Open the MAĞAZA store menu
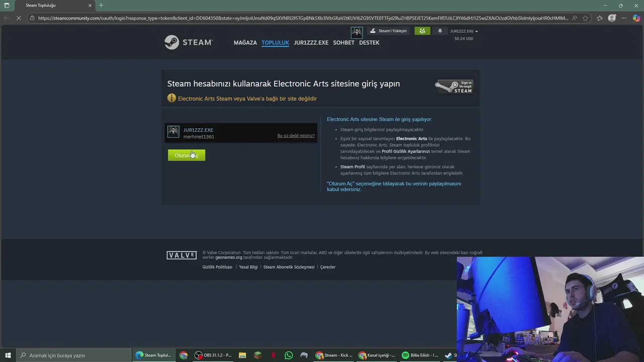Viewport: 644px width, 362px height. (x=245, y=43)
